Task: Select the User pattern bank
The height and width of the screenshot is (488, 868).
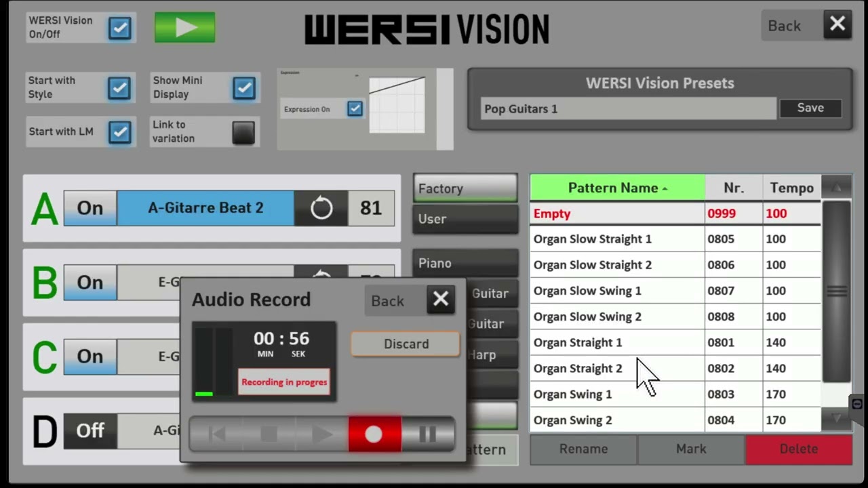Action: pos(465,219)
